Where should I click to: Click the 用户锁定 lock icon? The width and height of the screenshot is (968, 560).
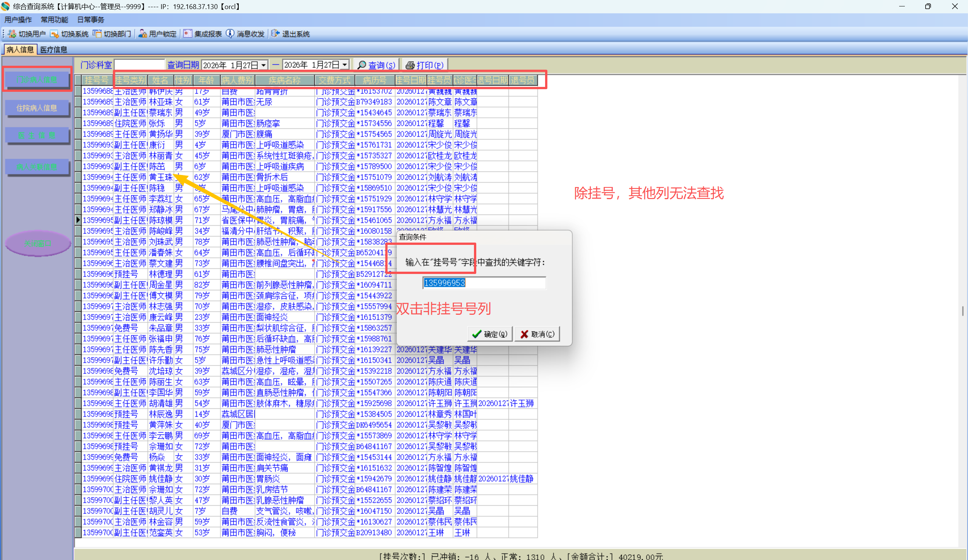click(143, 34)
